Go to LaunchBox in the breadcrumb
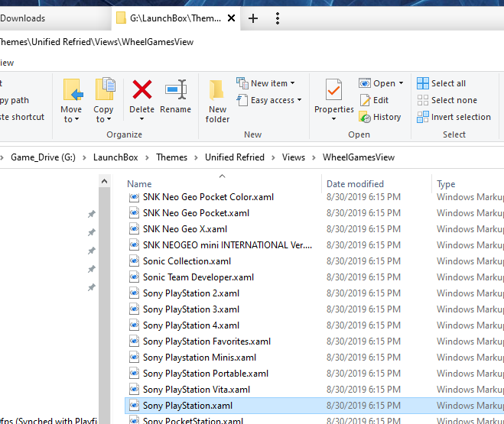504x424 pixels. (115, 157)
